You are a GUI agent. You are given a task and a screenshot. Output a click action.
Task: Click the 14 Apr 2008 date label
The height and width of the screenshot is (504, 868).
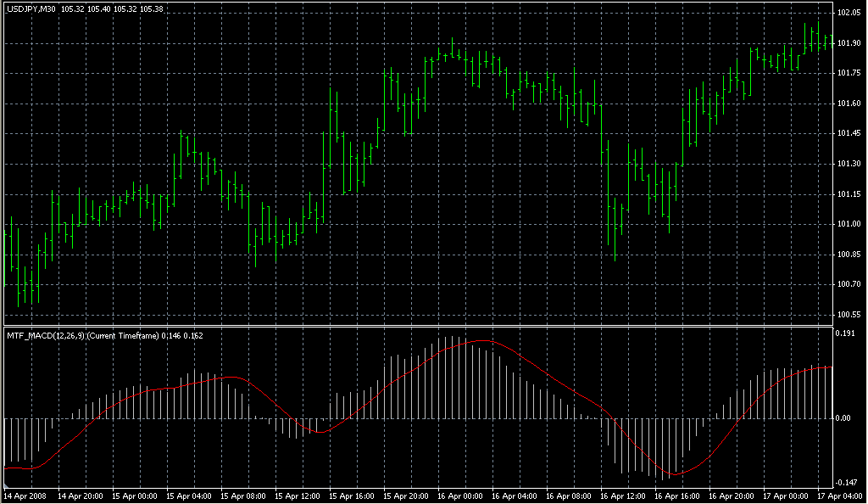(27, 495)
